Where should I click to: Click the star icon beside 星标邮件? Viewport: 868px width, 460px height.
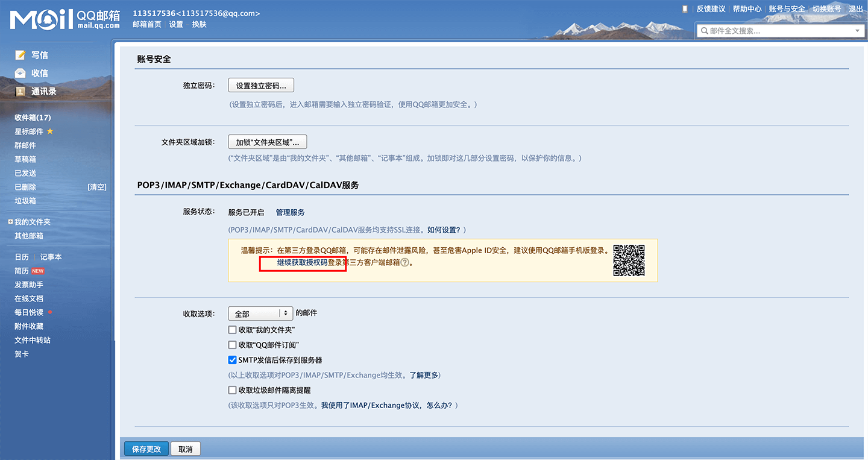pyautogui.click(x=50, y=131)
